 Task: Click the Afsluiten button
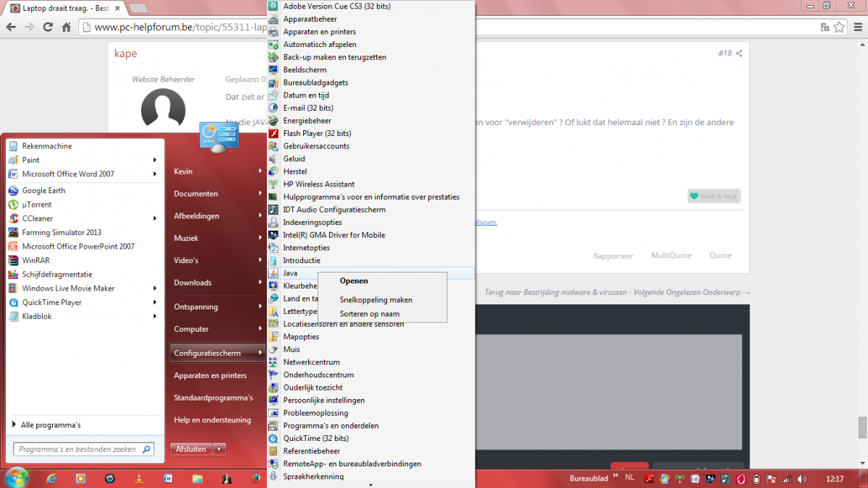coord(192,449)
